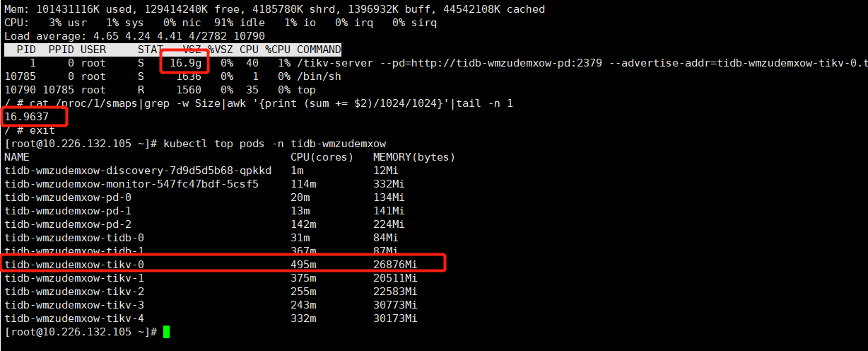Click the 255m CPU value
Screen dimensions: 868x351
pyautogui.click(x=303, y=292)
